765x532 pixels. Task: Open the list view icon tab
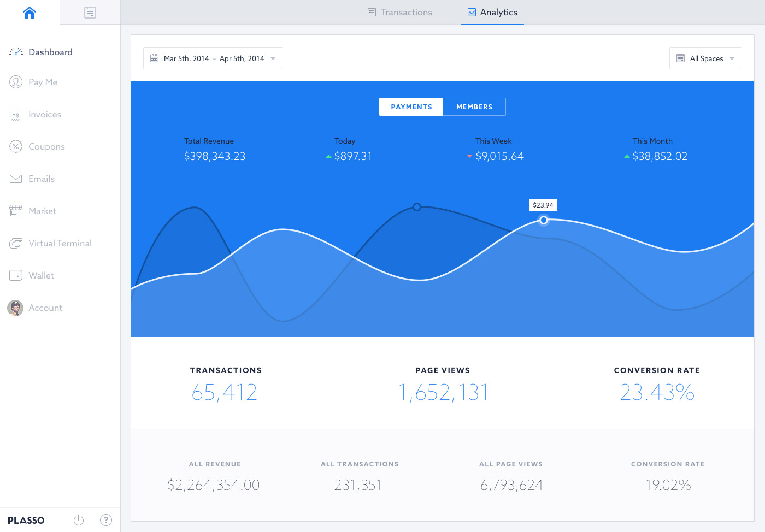pyautogui.click(x=90, y=13)
